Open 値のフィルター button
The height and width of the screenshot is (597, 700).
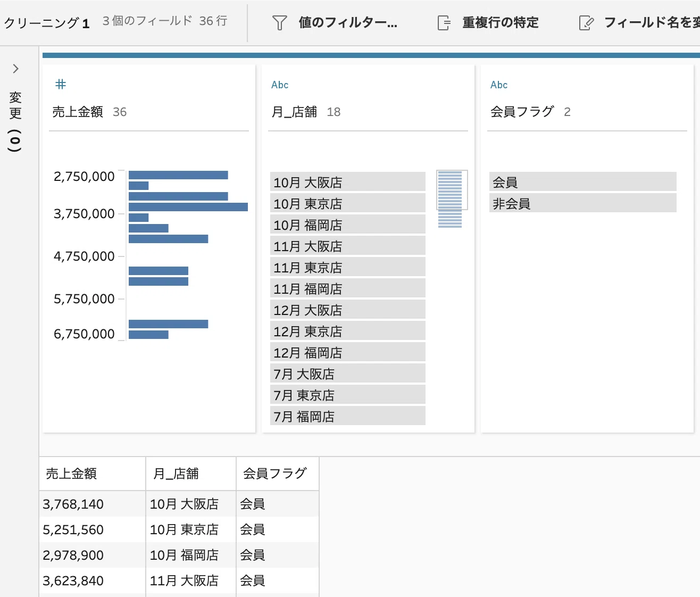[335, 23]
